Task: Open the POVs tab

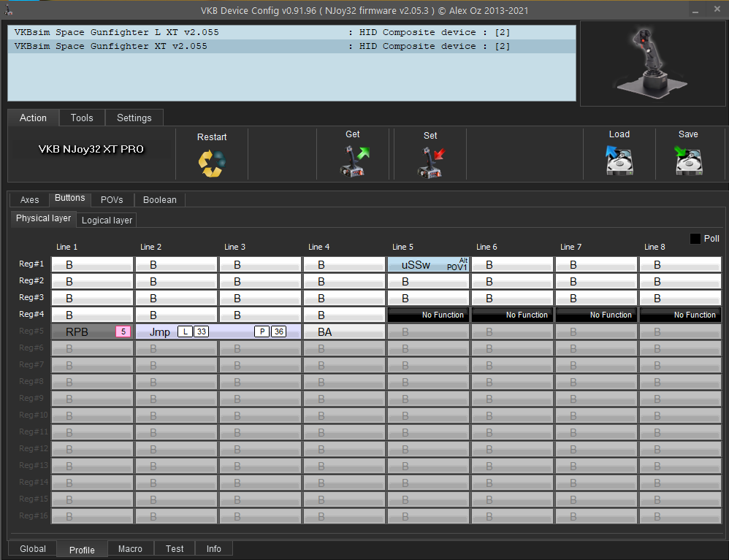Action: [112, 199]
